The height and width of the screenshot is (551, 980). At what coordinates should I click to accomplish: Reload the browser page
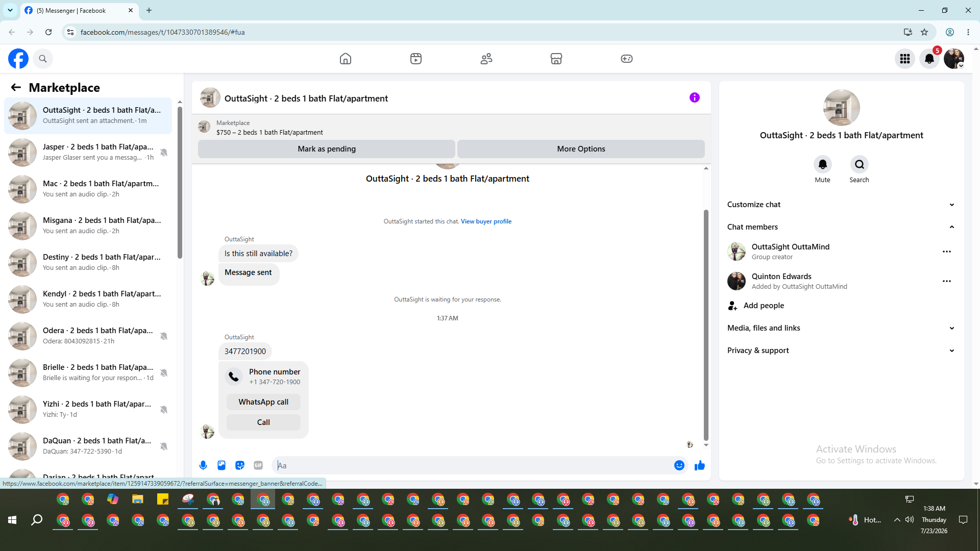coord(48,32)
